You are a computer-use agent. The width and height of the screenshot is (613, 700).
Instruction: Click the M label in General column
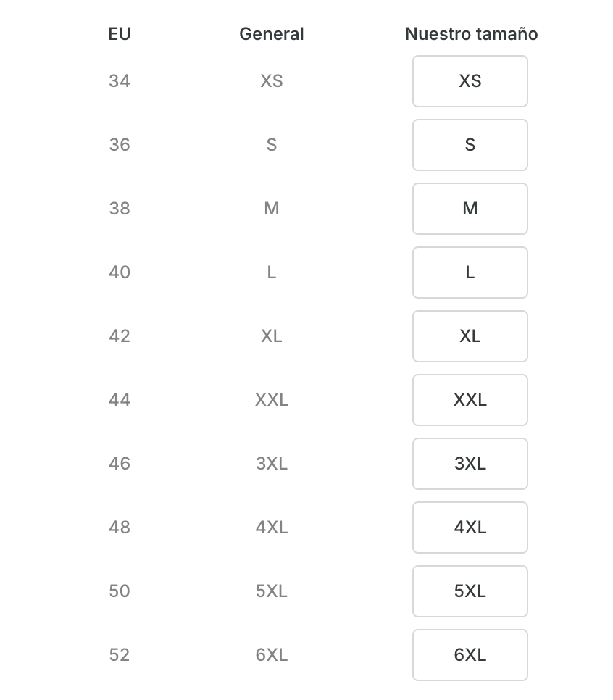click(272, 209)
